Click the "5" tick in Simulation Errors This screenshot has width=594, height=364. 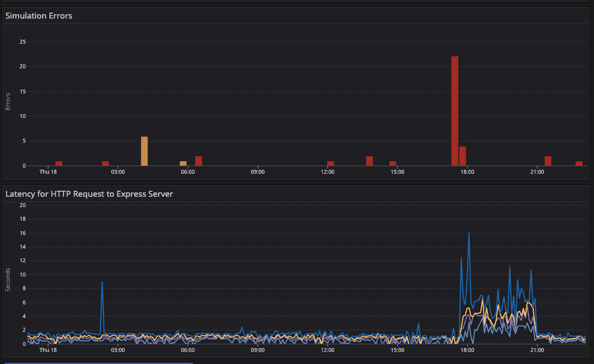point(24,141)
